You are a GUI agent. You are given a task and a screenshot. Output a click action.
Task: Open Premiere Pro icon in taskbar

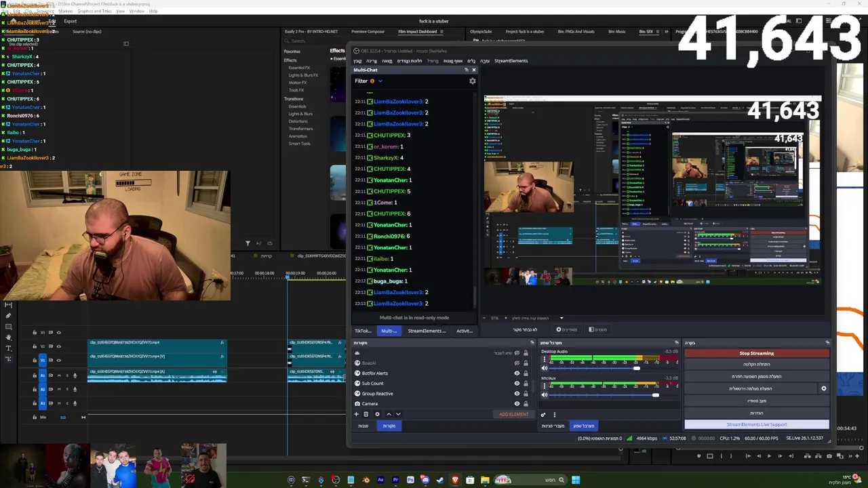[395, 480]
